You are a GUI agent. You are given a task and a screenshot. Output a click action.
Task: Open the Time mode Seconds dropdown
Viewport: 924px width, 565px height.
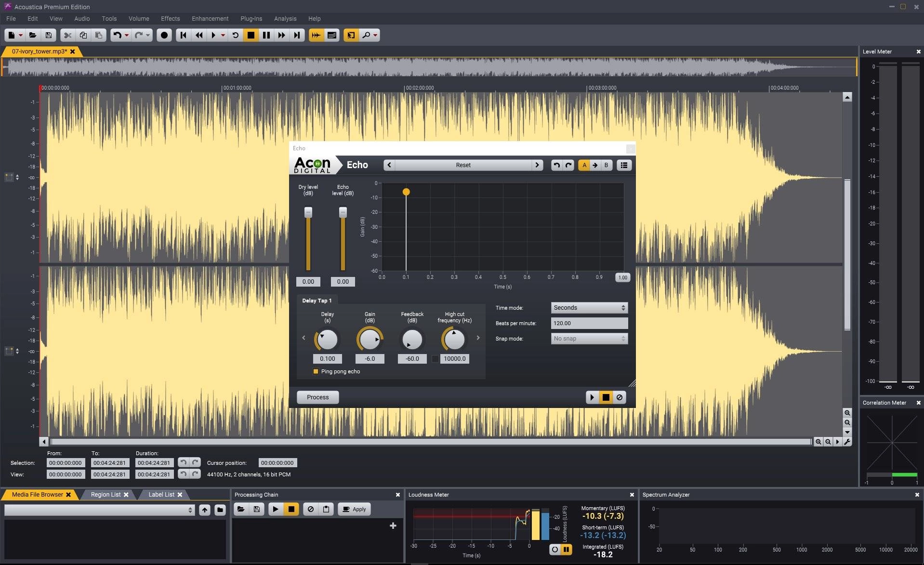(x=589, y=308)
